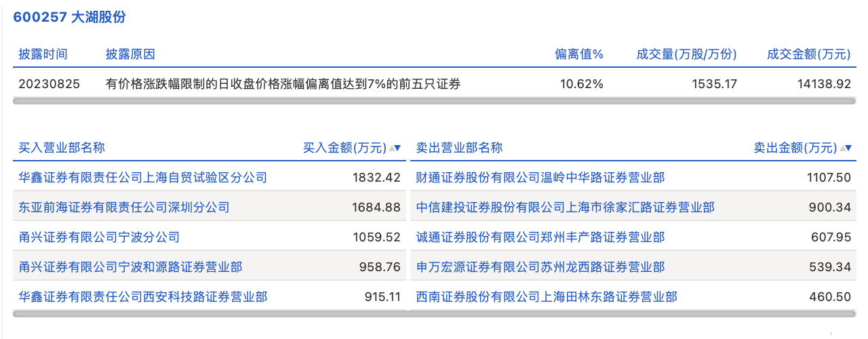The image size is (868, 339).
Task: Open 东亚前海证券深圳分公司 link
Action: (x=124, y=207)
